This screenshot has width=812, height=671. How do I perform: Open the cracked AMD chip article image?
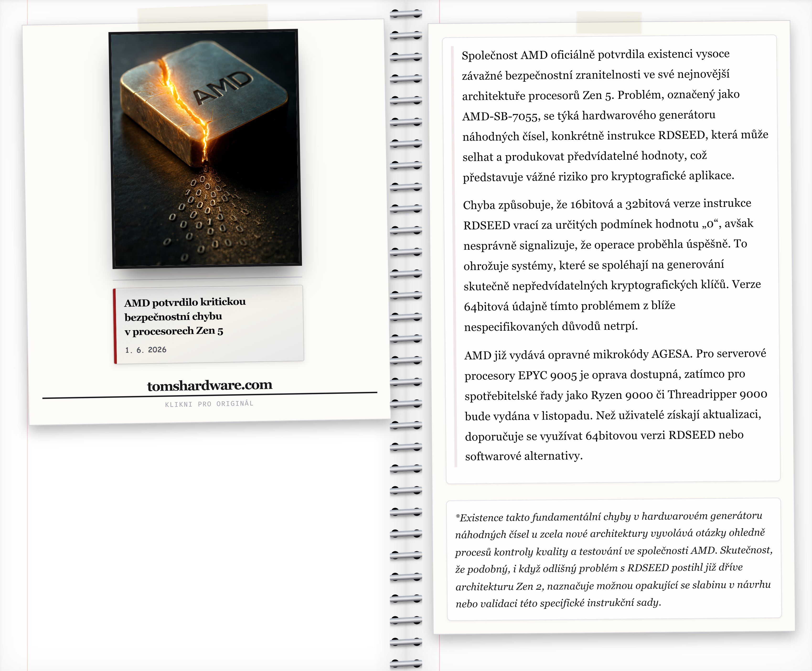tap(205, 149)
